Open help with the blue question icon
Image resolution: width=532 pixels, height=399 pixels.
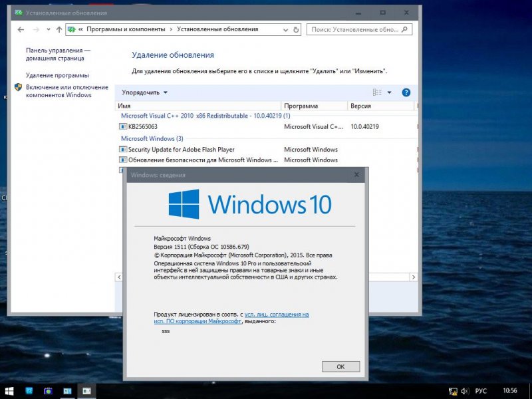coord(406,92)
